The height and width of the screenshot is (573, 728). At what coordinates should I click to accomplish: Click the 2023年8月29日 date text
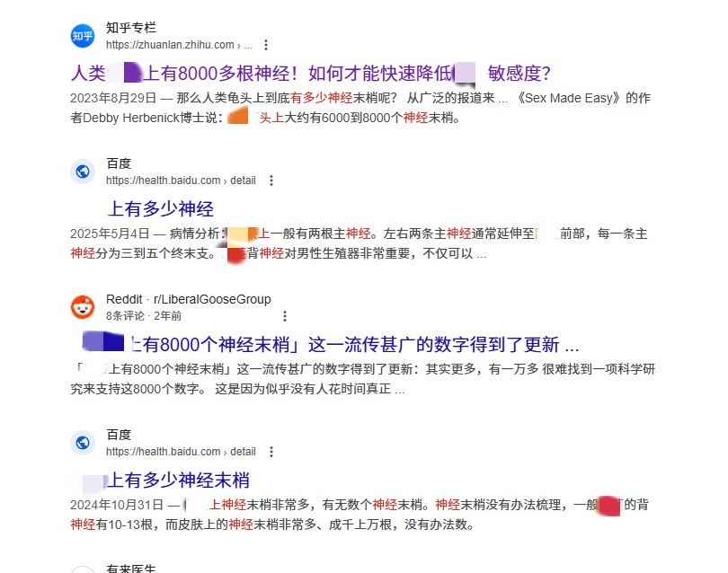pyautogui.click(x=113, y=99)
